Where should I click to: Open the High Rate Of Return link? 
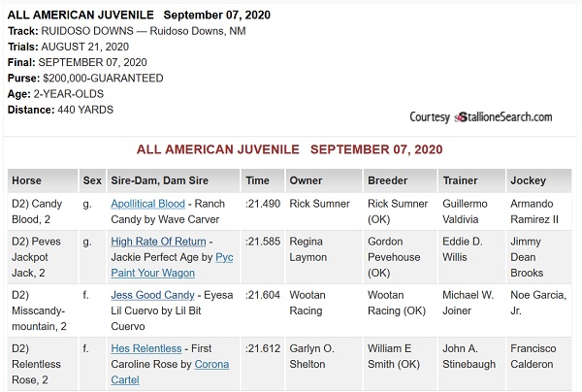[x=158, y=242]
